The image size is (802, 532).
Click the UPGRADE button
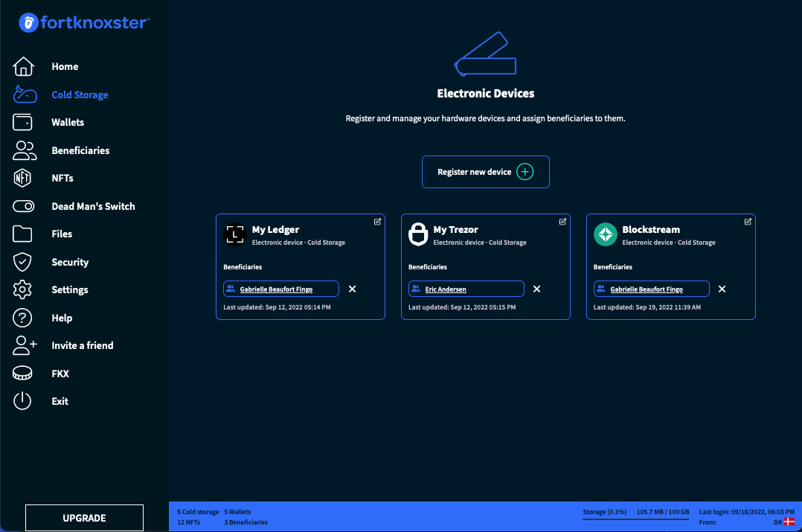pyautogui.click(x=84, y=518)
